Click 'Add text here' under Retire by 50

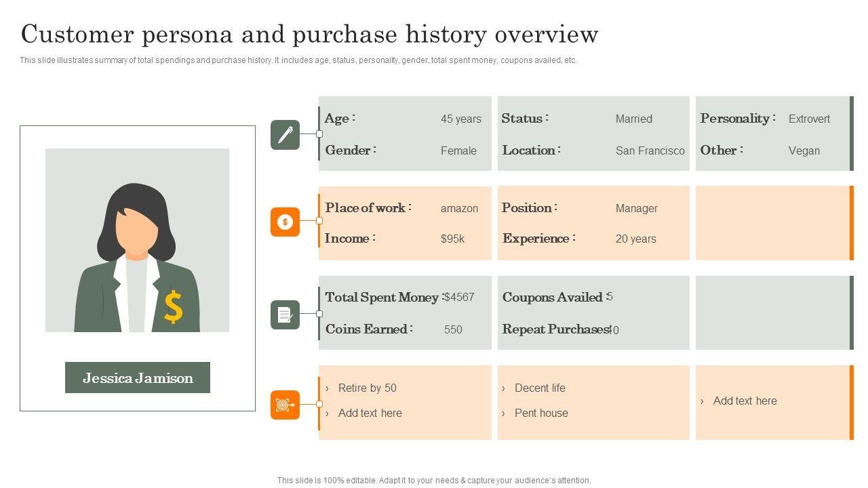(370, 413)
